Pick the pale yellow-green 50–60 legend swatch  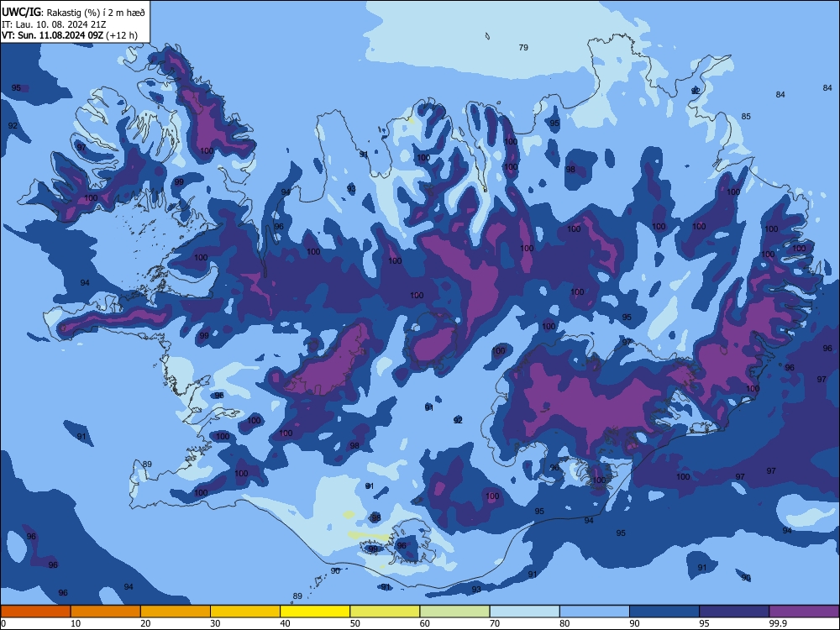(385, 612)
